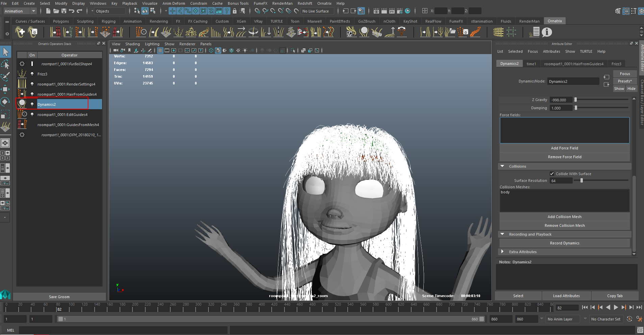
Task: Click the Add Fur Ball shelf icon
Action: tap(20, 32)
